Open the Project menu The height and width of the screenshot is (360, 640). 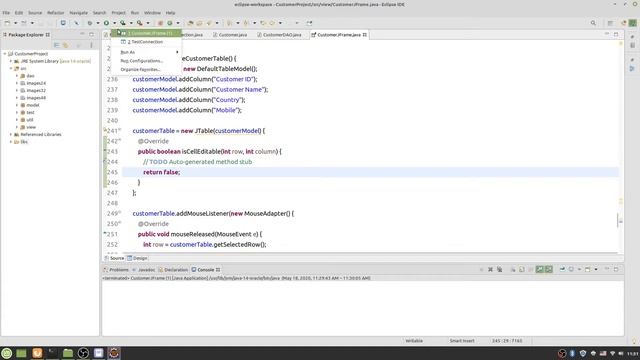click(x=118, y=13)
